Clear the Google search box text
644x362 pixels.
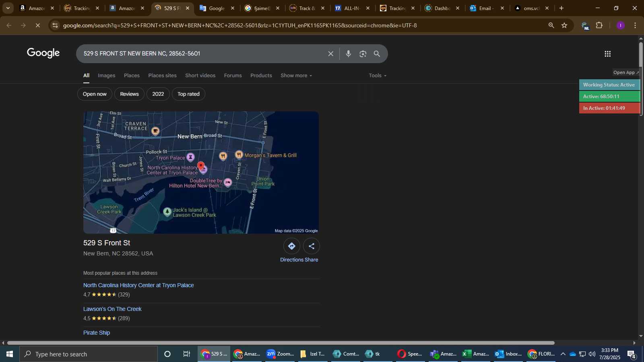[330, 54]
